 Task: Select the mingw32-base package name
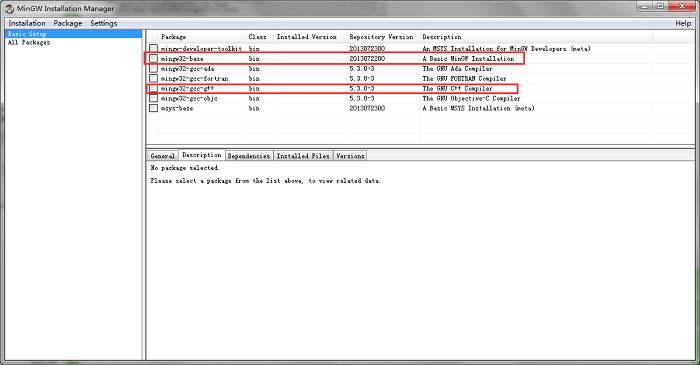(x=182, y=58)
